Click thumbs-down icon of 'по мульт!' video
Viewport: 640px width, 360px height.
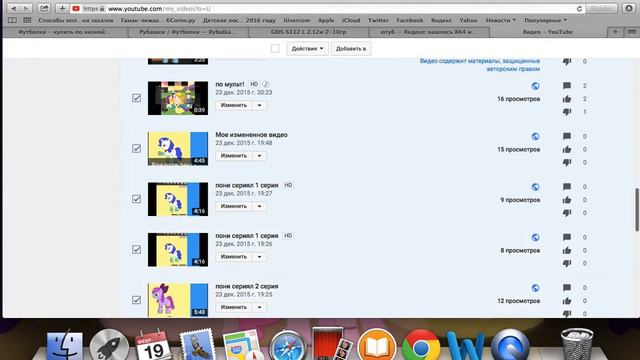pos(567,112)
